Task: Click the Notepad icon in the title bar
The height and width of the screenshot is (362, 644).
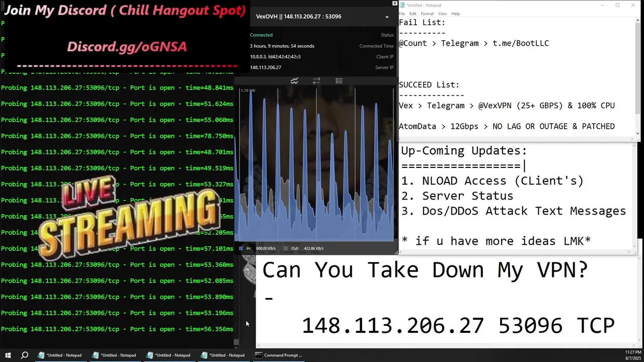Action: point(402,5)
